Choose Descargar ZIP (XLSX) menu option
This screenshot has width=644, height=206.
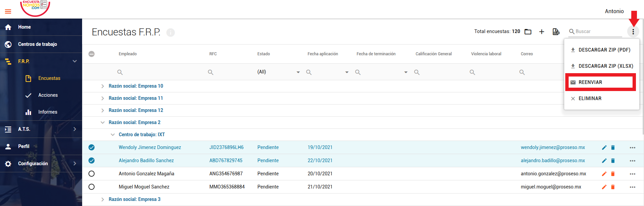602,66
